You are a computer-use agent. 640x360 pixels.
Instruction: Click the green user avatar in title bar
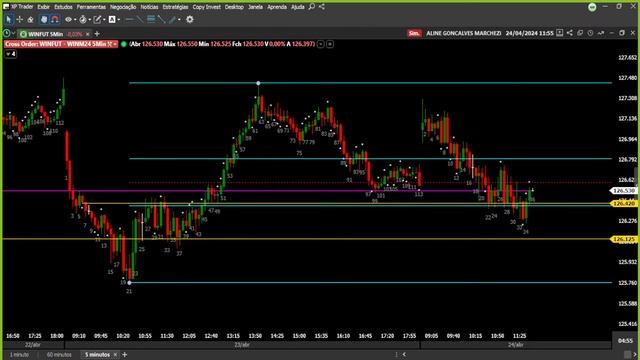click(592, 7)
